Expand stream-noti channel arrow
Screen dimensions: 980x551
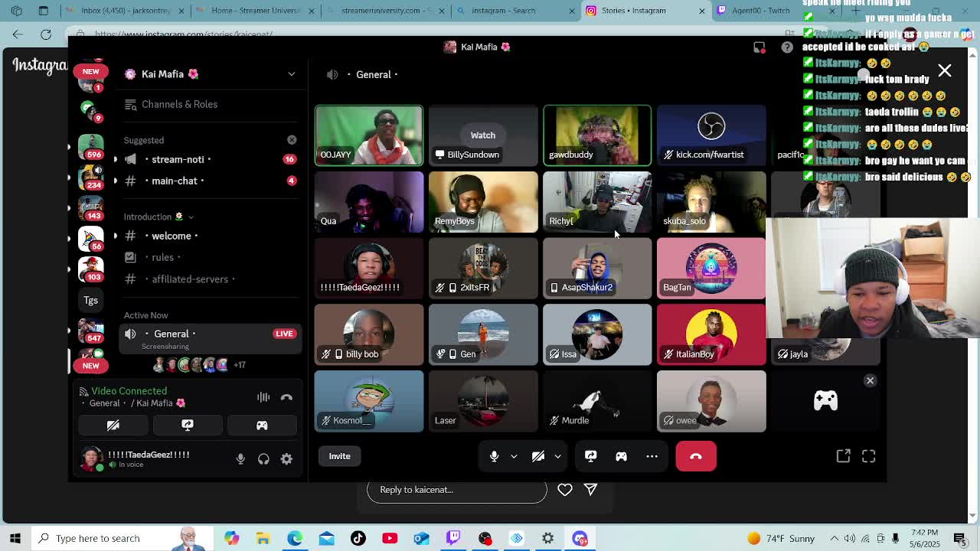click(116, 159)
